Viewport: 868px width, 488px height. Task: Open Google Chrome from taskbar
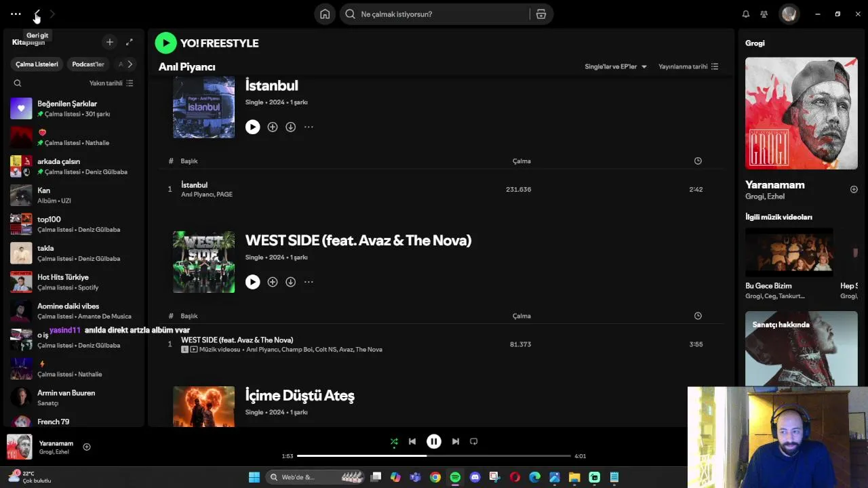pyautogui.click(x=435, y=477)
